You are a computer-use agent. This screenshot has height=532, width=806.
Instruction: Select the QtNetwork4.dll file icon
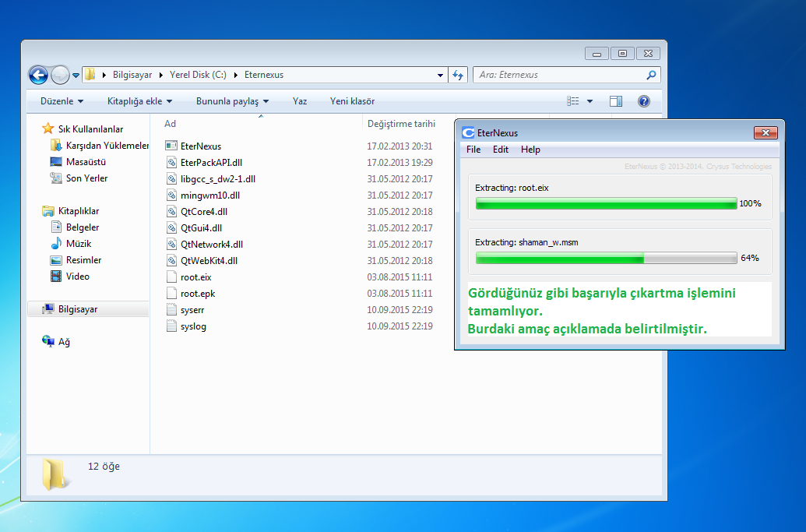click(171, 244)
